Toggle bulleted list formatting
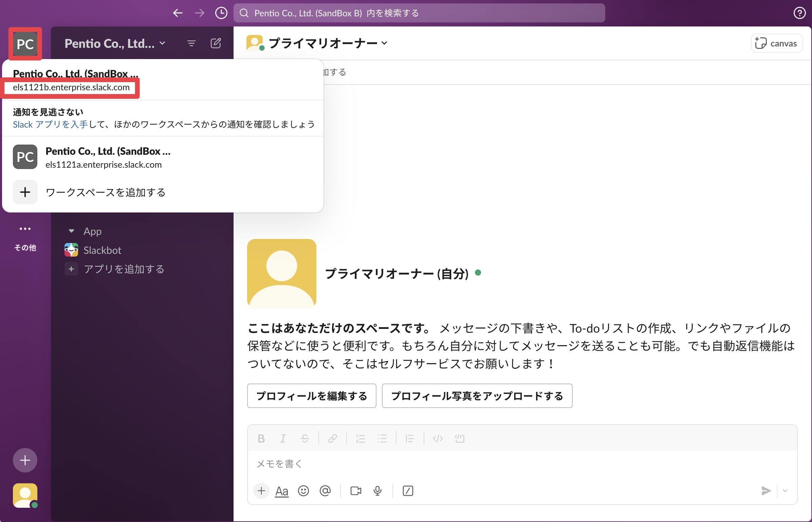This screenshot has width=812, height=522. tap(382, 438)
